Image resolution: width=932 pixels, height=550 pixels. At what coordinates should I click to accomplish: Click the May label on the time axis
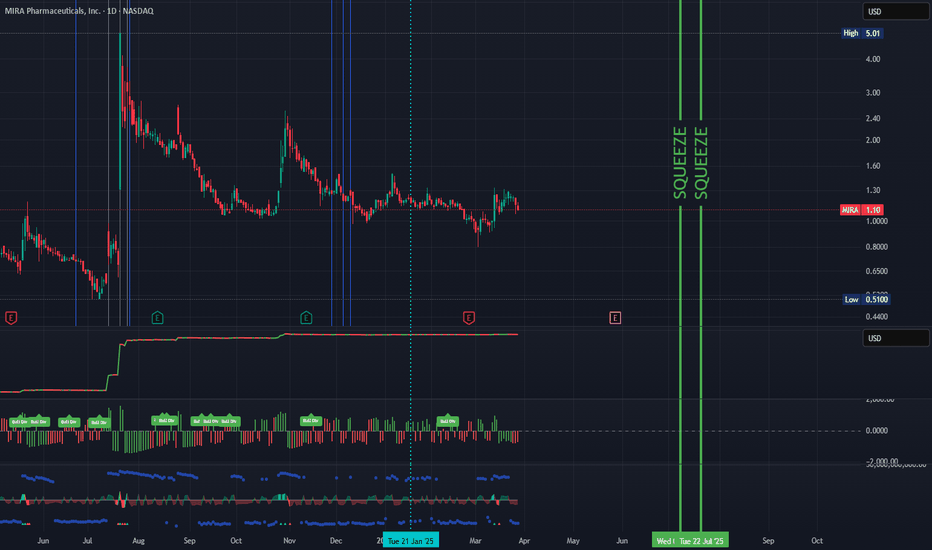click(x=573, y=540)
